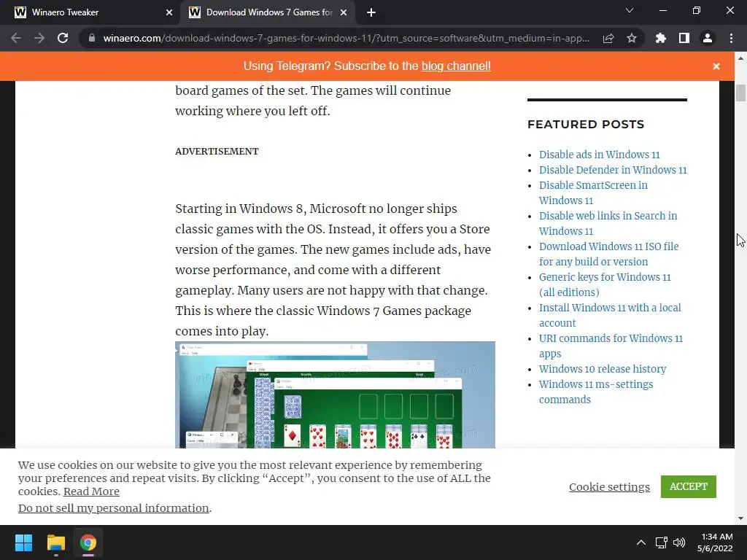Open Disable Defender in Windows 11
The image size is (747, 560).
tap(613, 170)
